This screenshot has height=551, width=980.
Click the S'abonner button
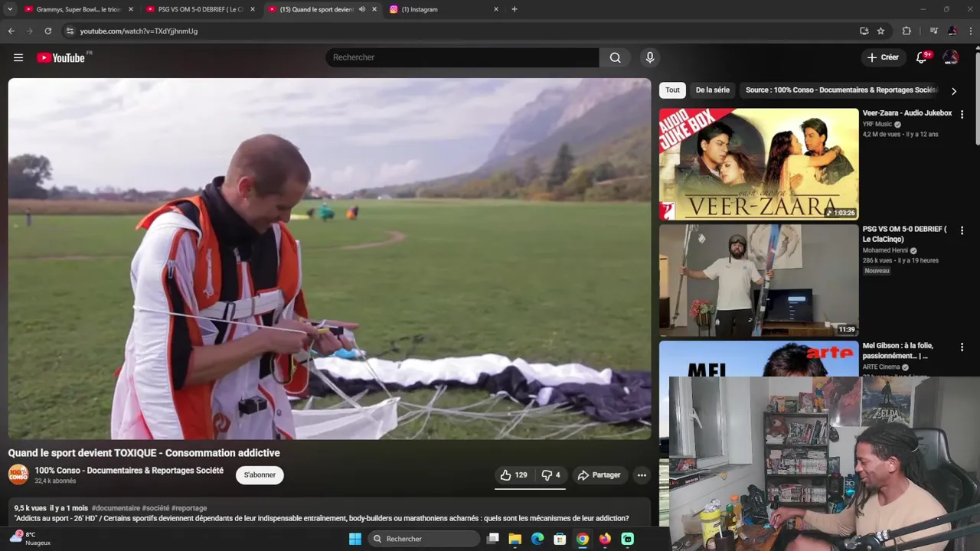(x=260, y=475)
